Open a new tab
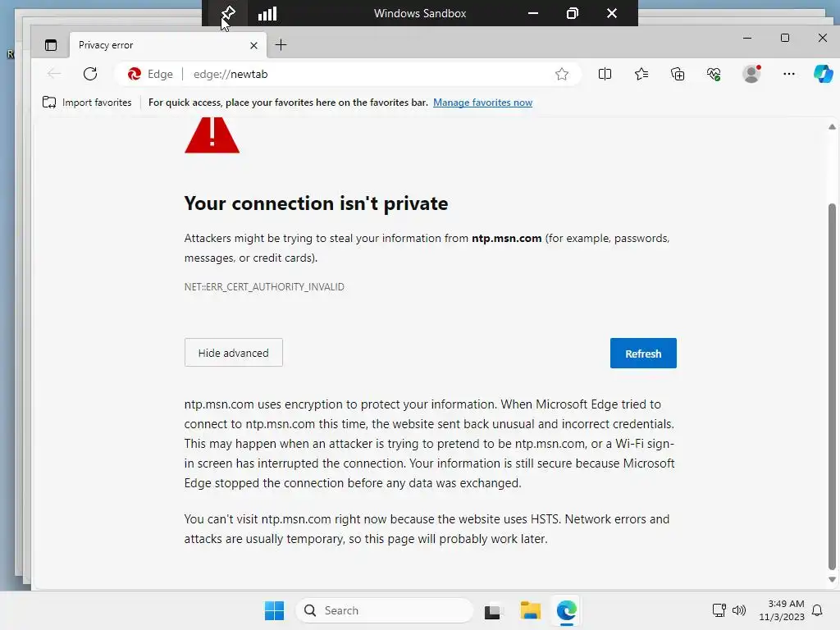Screen dimensions: 840x630 [281, 45]
